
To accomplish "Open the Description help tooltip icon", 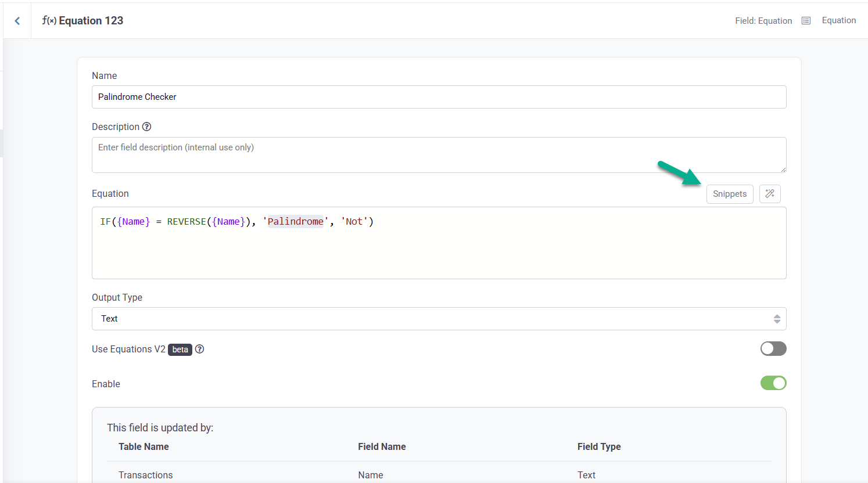I will (x=147, y=127).
